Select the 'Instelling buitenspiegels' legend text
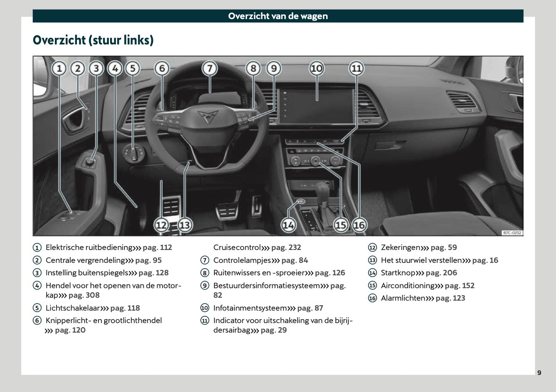Viewport: 556px width, 392px height. [x=87, y=273]
